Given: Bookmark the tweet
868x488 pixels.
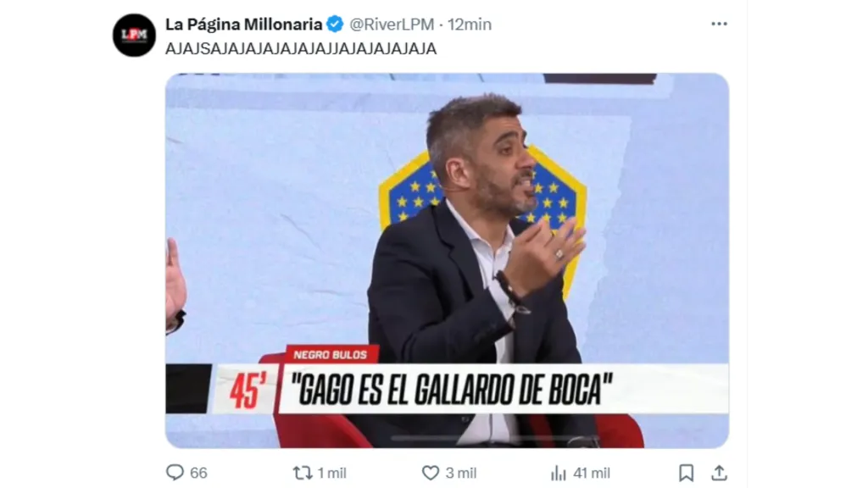Looking at the screenshot, I should [x=687, y=473].
